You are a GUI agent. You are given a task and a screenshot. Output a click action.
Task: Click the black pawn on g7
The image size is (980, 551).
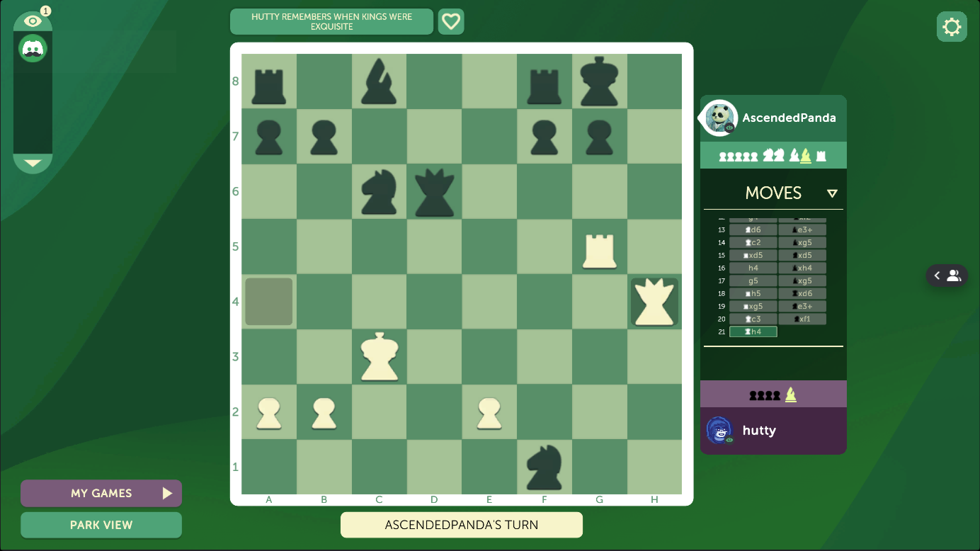pos(599,137)
